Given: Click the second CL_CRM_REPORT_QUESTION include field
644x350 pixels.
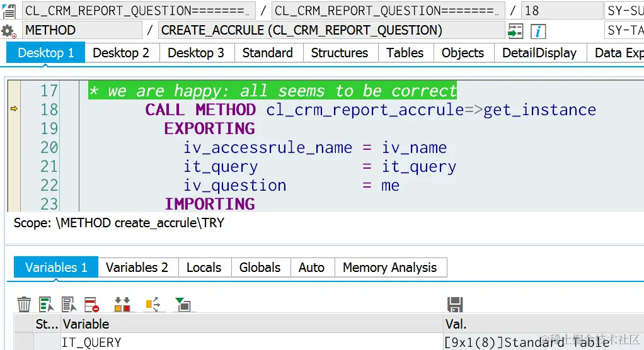Looking at the screenshot, I should tap(388, 11).
